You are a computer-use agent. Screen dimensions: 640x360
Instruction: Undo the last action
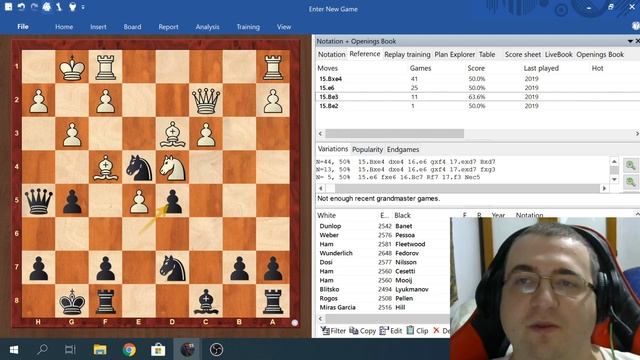tap(21, 7)
